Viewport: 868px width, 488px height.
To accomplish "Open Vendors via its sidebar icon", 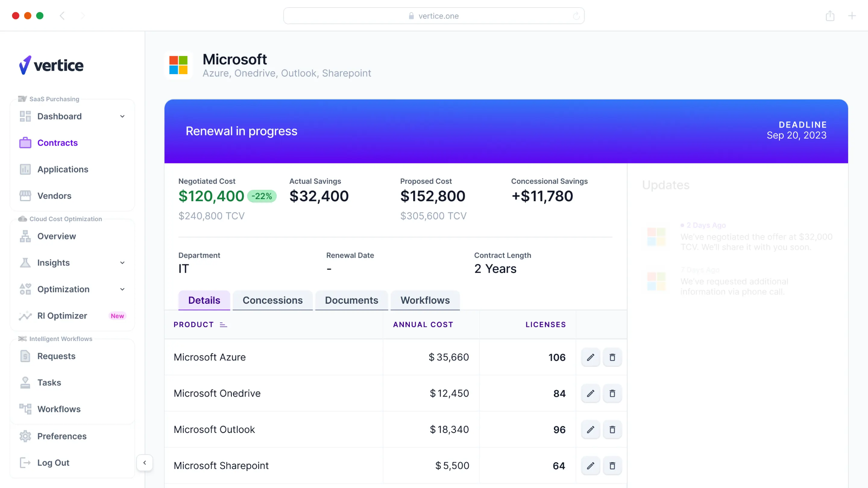I will click(25, 196).
